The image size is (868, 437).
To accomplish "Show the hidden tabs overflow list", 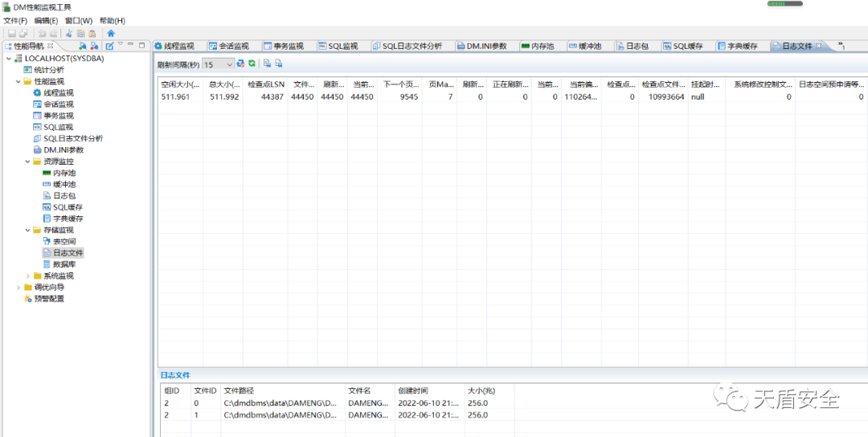I will (841, 46).
